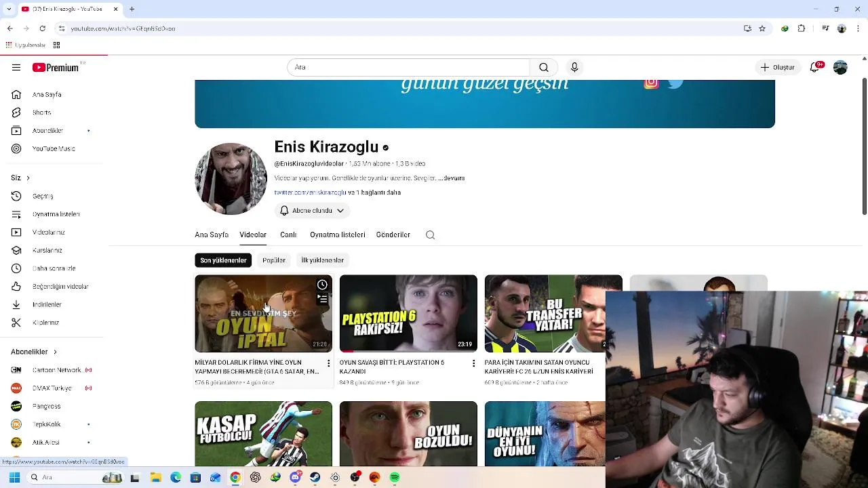
Task: Click the Chrome address bar URL
Action: point(123,28)
